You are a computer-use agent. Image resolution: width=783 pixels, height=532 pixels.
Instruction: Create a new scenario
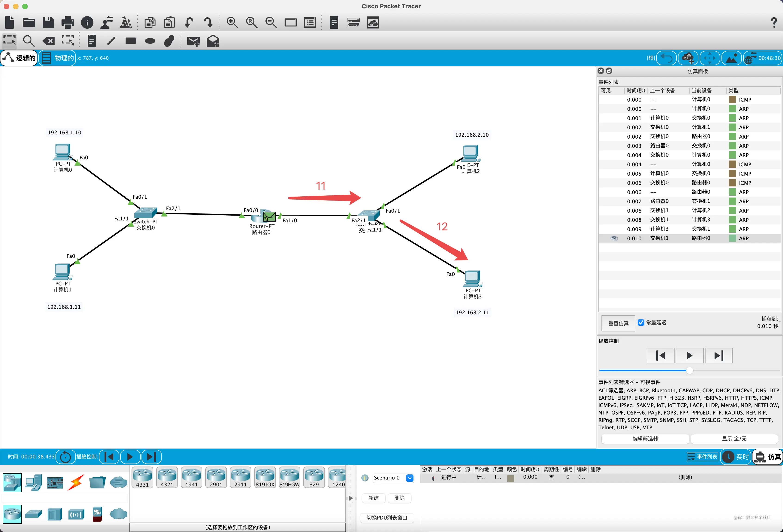[x=373, y=498]
